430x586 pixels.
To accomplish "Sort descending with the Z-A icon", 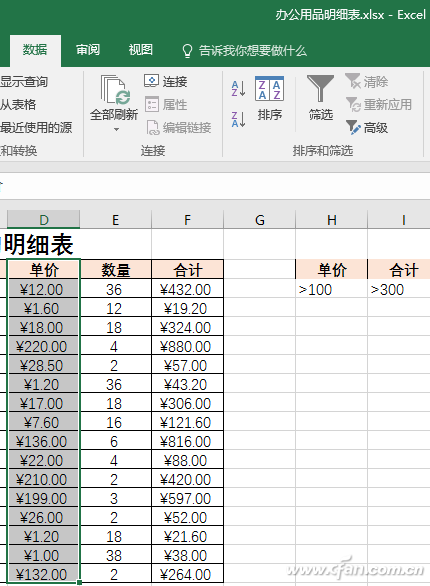I will tap(238, 120).
